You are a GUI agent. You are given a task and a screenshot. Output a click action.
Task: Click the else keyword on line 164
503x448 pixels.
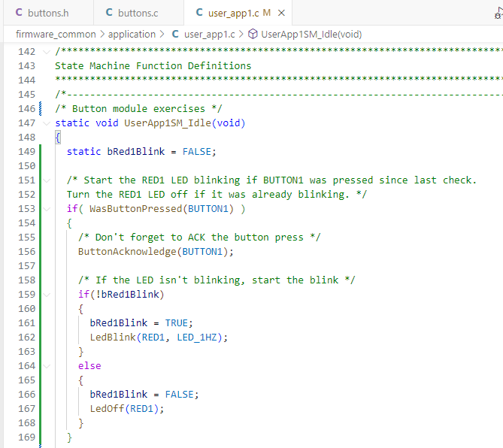(x=89, y=366)
